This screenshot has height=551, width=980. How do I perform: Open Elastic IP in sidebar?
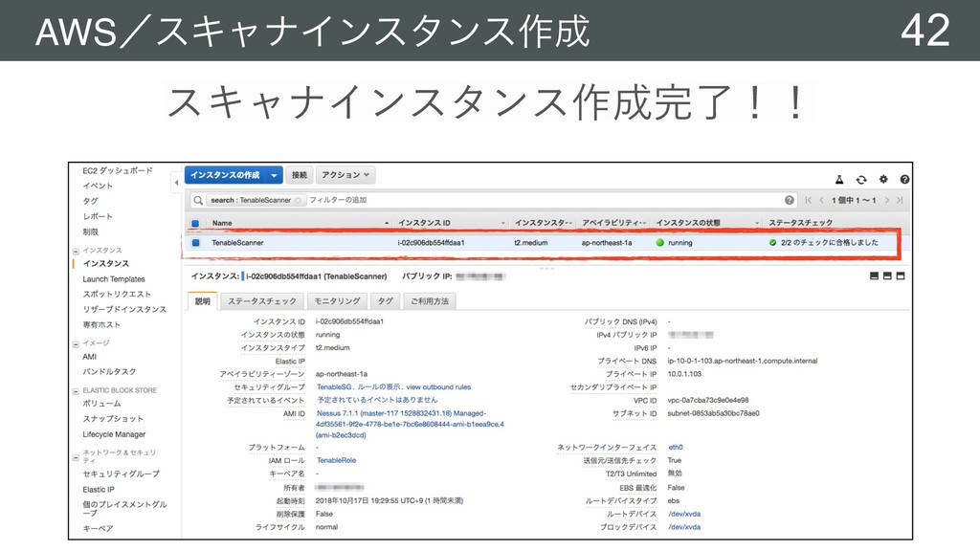pos(99,490)
